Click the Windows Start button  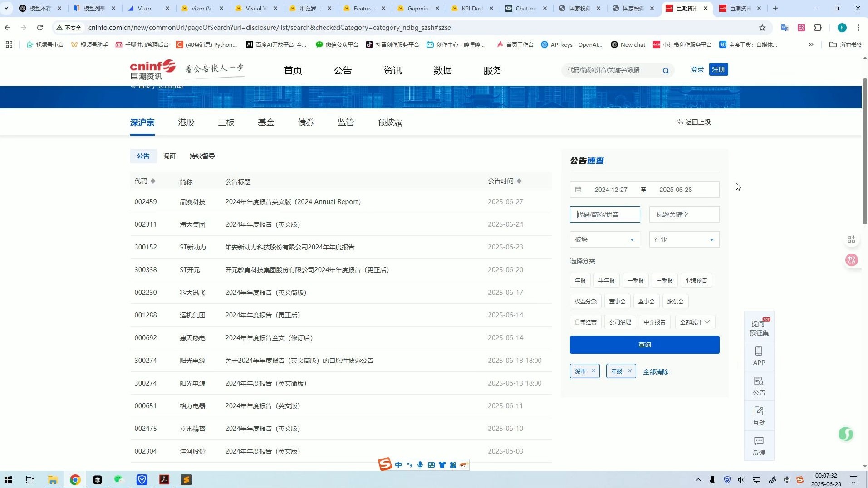pyautogui.click(x=8, y=480)
